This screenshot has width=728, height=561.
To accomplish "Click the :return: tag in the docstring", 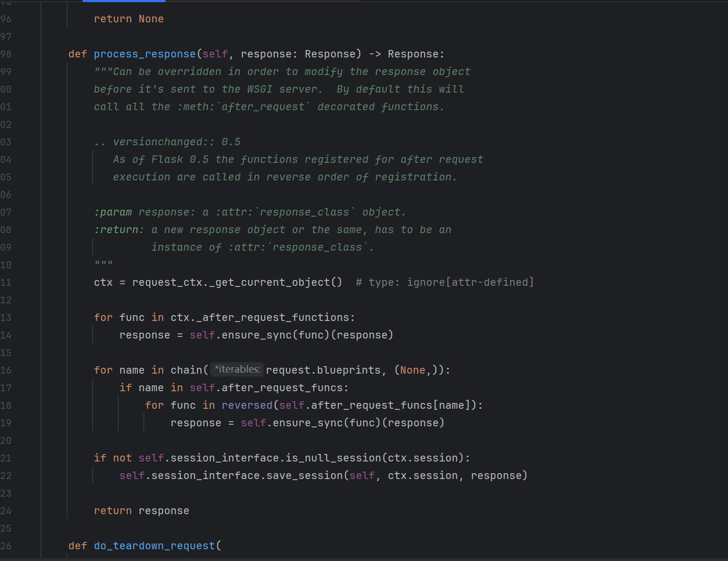I will 119,230.
